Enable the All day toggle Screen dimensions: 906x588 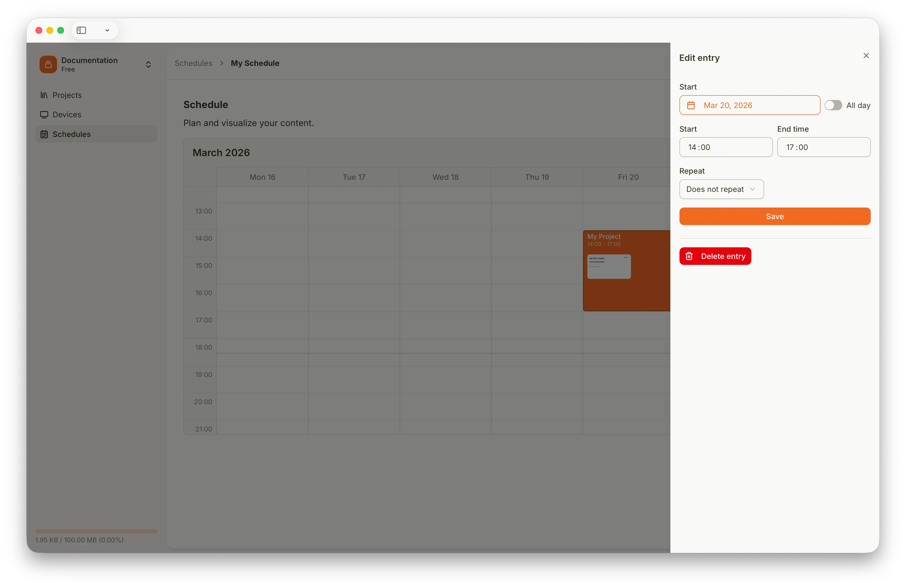(833, 105)
